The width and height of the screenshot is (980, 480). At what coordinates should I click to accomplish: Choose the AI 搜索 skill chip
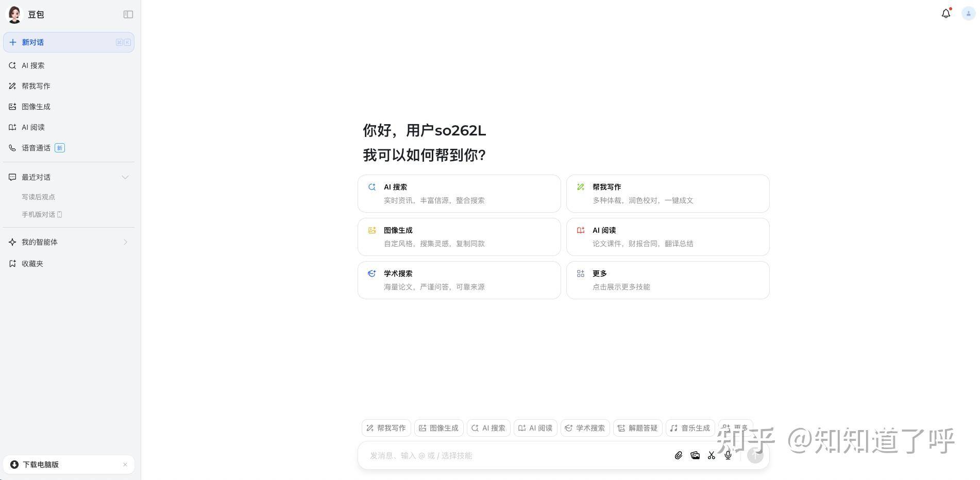pos(488,428)
